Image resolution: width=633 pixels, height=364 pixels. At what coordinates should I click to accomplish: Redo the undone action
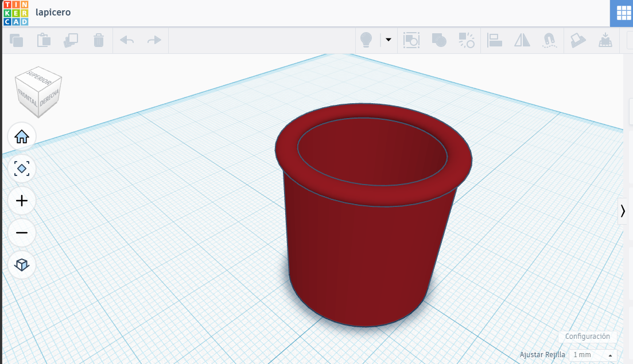[x=154, y=40]
